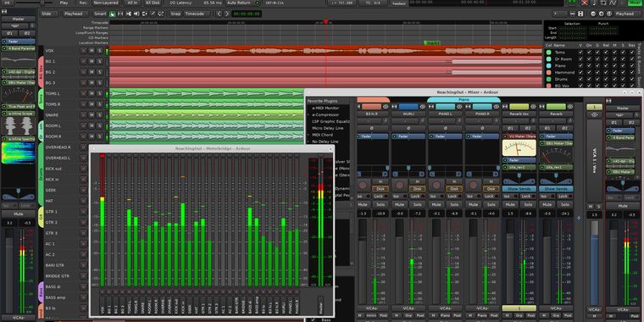This screenshot has width=644, height=322.
Task: Go to previous marker with left arrow
Action: 219,14
